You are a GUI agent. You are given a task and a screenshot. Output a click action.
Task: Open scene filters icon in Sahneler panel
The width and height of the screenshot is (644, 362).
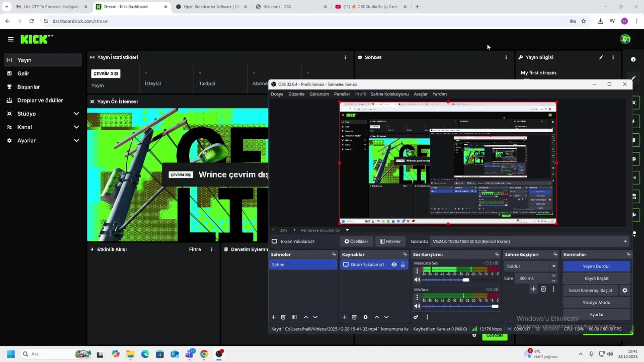click(x=294, y=317)
